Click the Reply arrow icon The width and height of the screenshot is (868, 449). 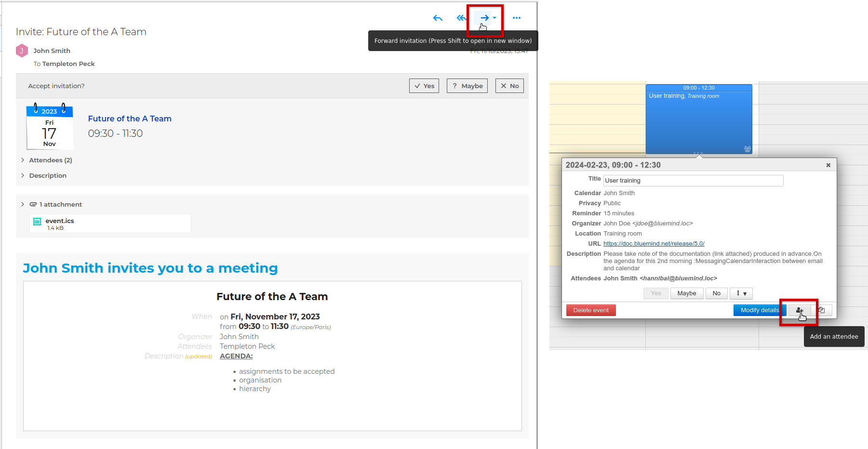[x=438, y=18]
